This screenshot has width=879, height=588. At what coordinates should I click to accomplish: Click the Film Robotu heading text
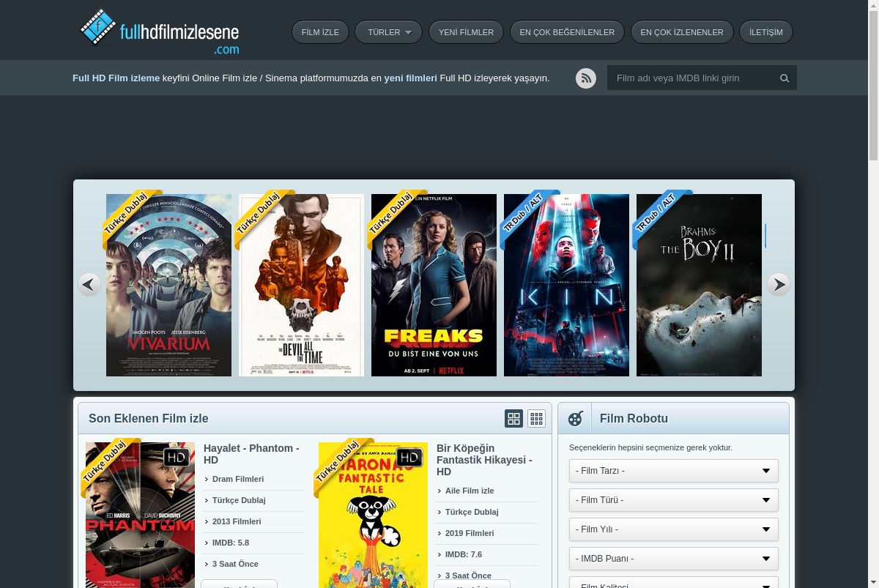[634, 419]
